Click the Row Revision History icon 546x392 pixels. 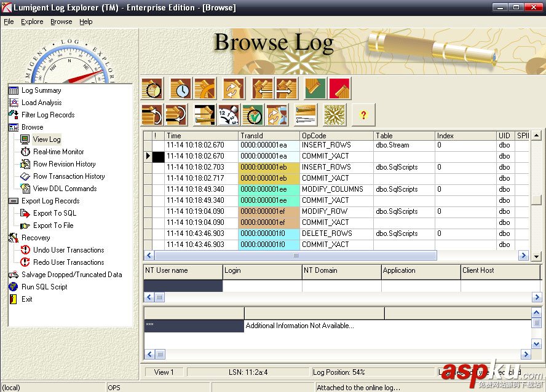point(25,164)
